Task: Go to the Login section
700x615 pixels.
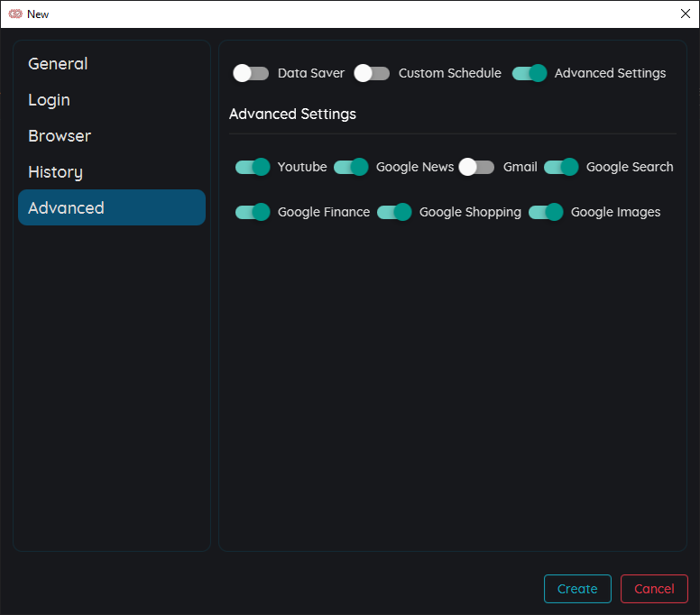Action: pyautogui.click(x=112, y=100)
